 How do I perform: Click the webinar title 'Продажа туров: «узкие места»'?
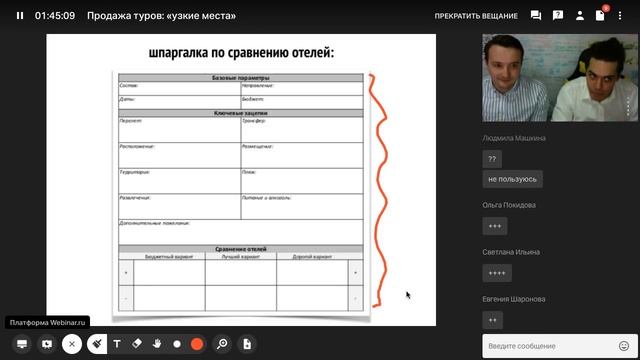[161, 16]
